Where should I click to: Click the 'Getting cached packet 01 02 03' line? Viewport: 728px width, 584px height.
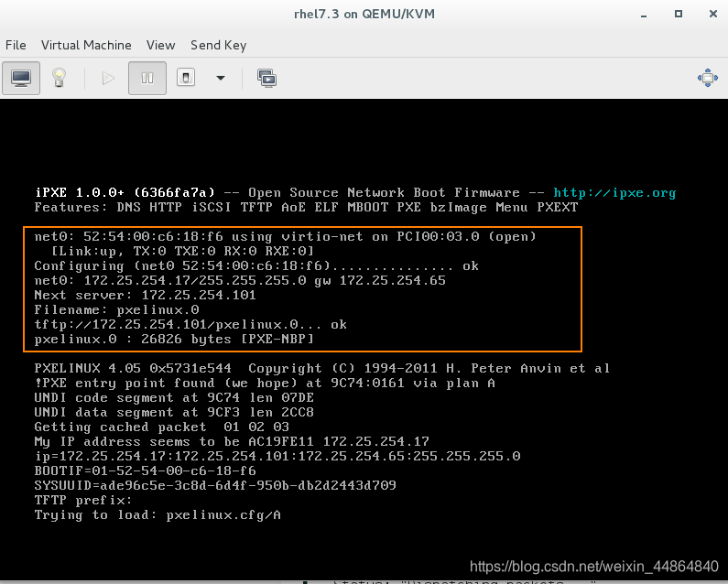coord(161,427)
